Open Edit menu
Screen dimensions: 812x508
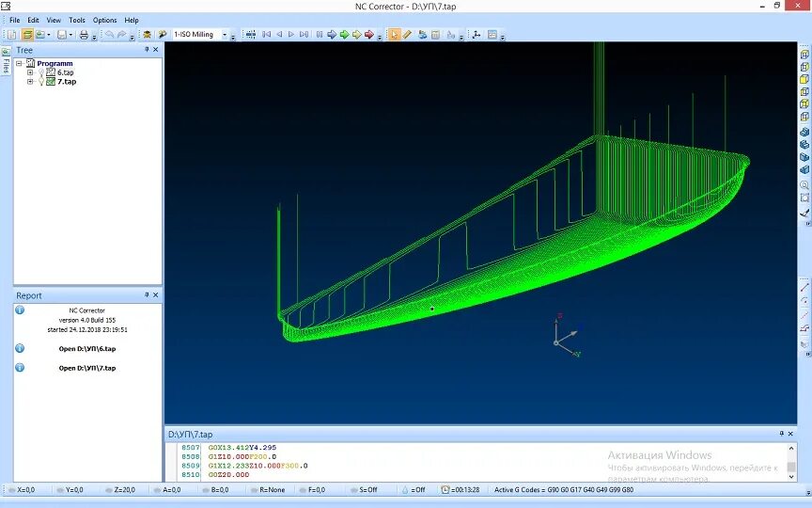[x=33, y=20]
